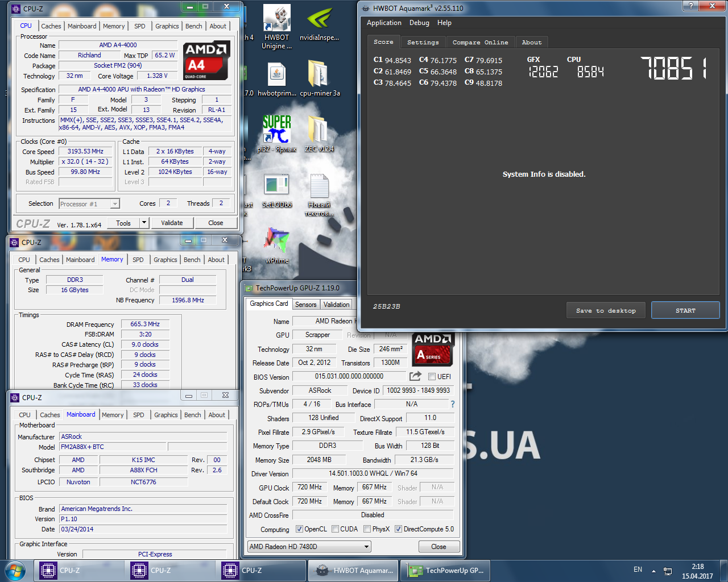Toggle CUDA checkbox in GPU-Z

335,529
